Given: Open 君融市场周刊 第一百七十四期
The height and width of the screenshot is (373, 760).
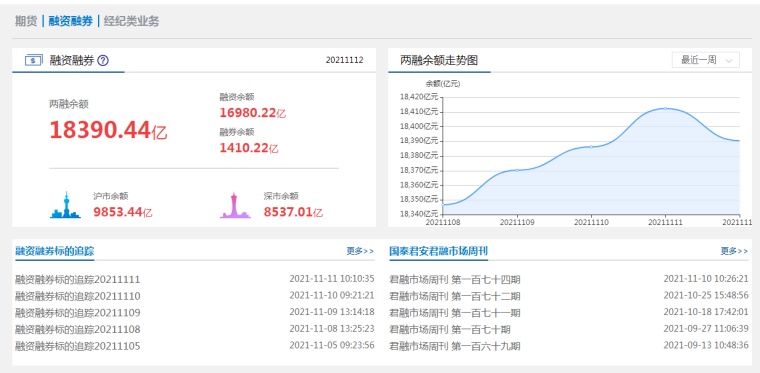Looking at the screenshot, I should click(x=455, y=280).
